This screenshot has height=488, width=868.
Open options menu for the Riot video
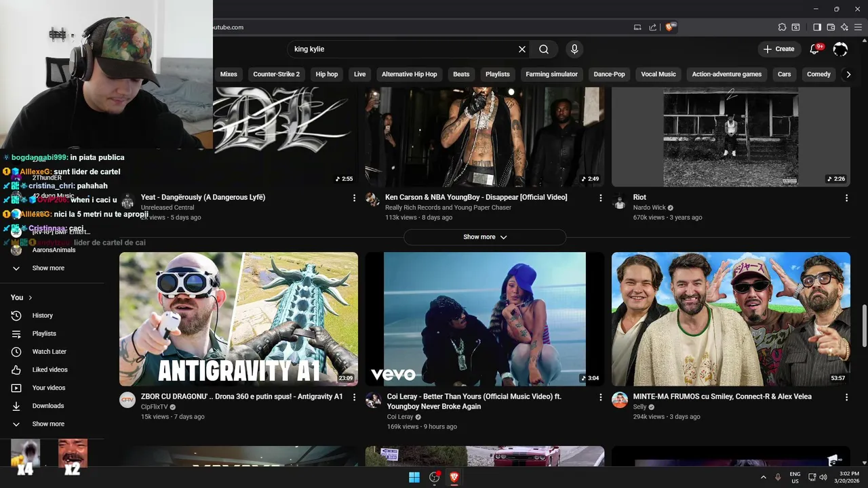pyautogui.click(x=846, y=198)
